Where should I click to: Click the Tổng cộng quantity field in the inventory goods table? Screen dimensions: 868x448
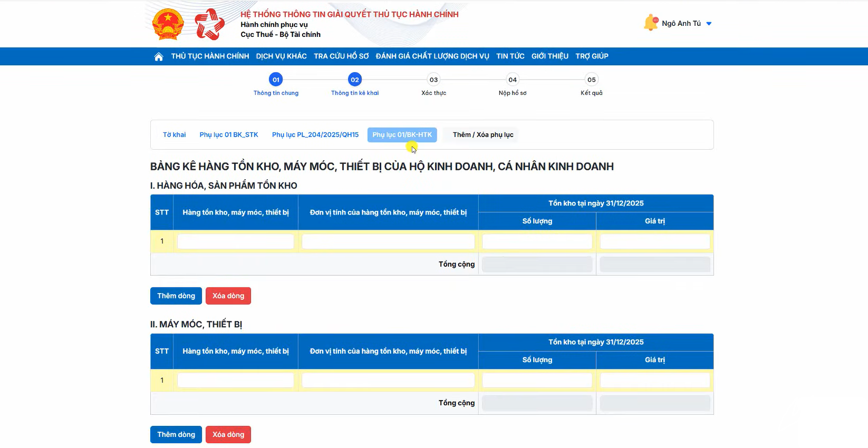tap(537, 265)
